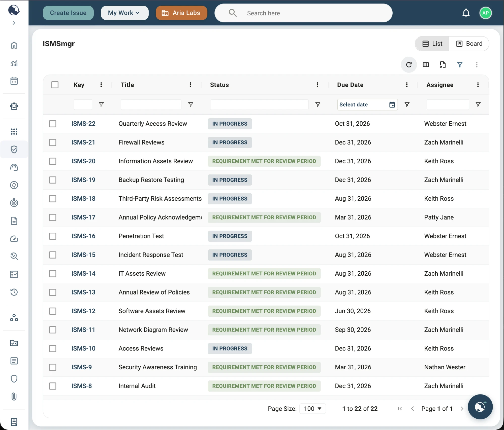Click the export file icon

(443, 65)
